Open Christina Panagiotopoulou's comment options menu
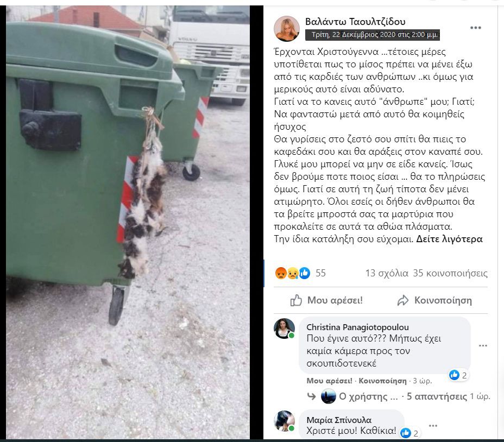This screenshot has height=442, width=504. coord(483,345)
